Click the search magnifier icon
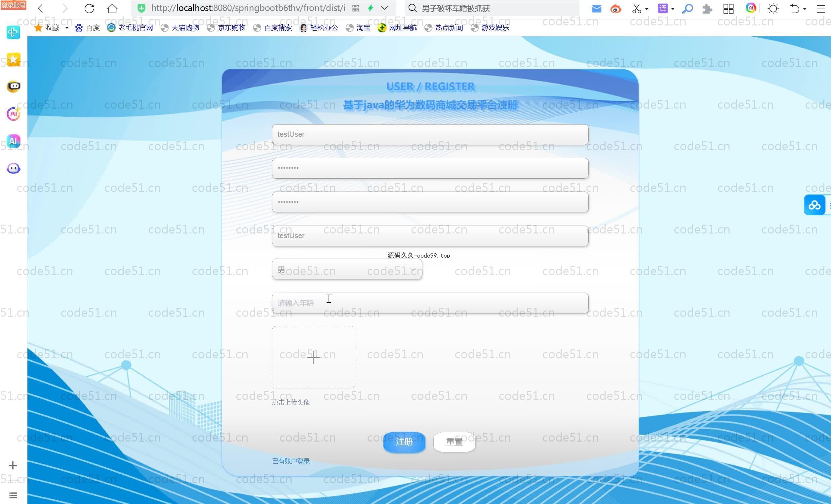 412,8
